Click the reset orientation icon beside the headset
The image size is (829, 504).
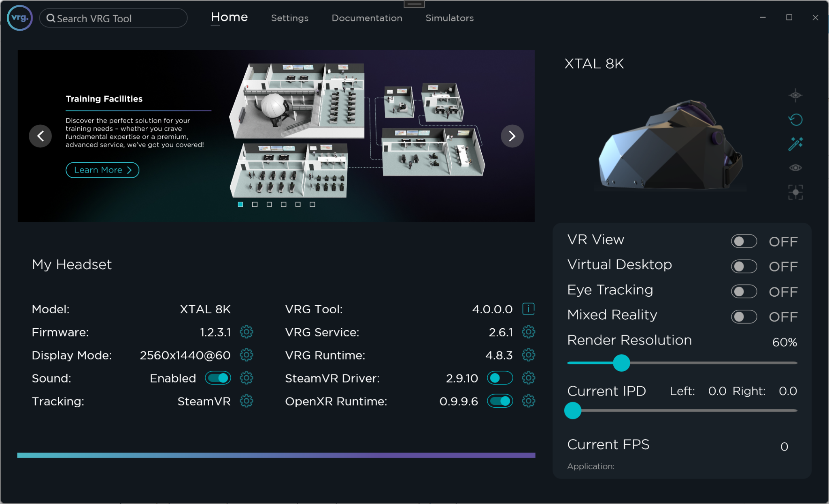tap(796, 120)
